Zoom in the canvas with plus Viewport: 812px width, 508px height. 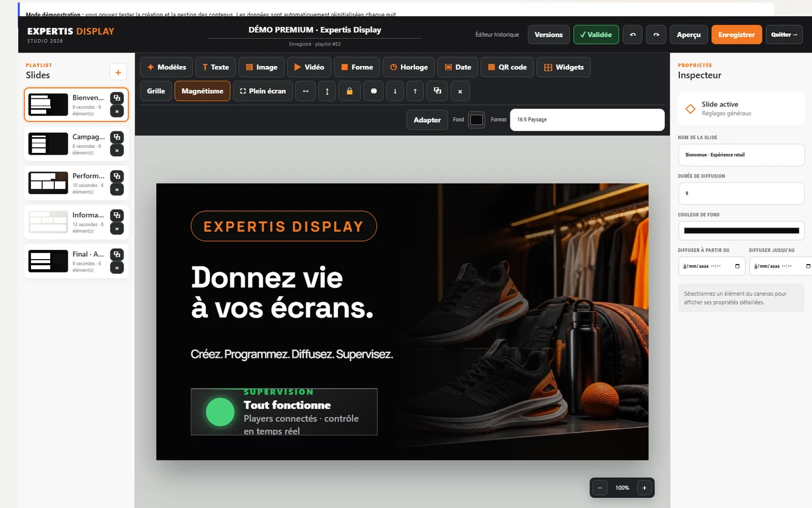click(x=645, y=488)
